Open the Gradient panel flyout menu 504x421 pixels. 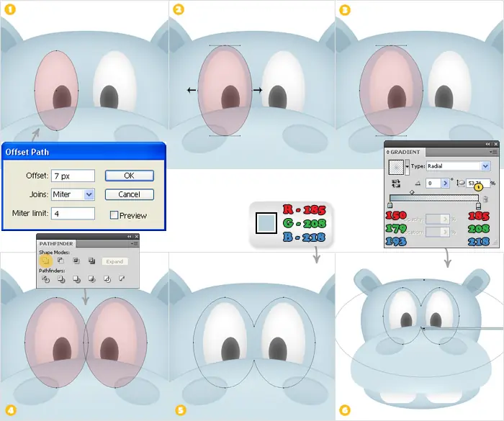pos(492,152)
